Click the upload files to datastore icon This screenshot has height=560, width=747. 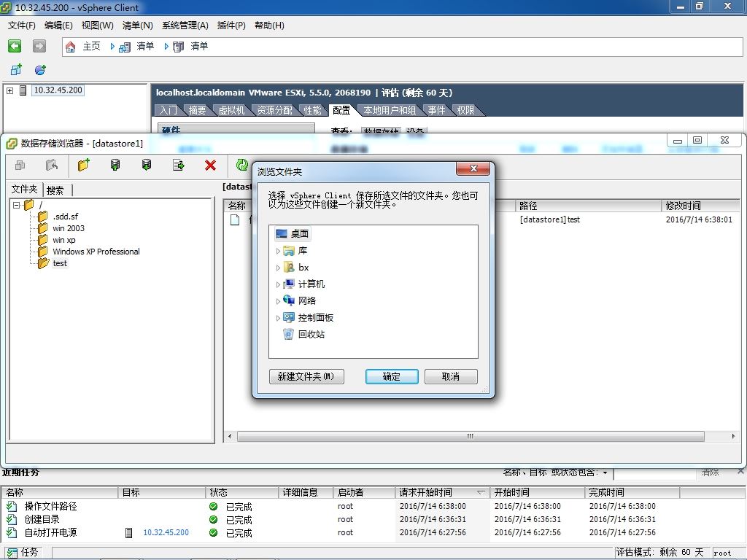[x=115, y=166]
